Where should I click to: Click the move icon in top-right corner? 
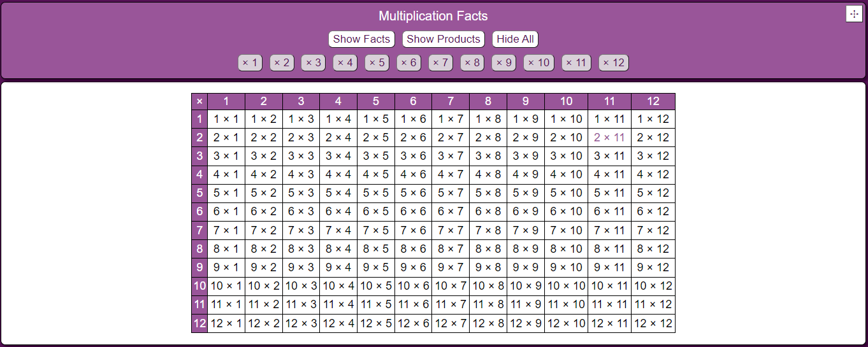click(854, 14)
